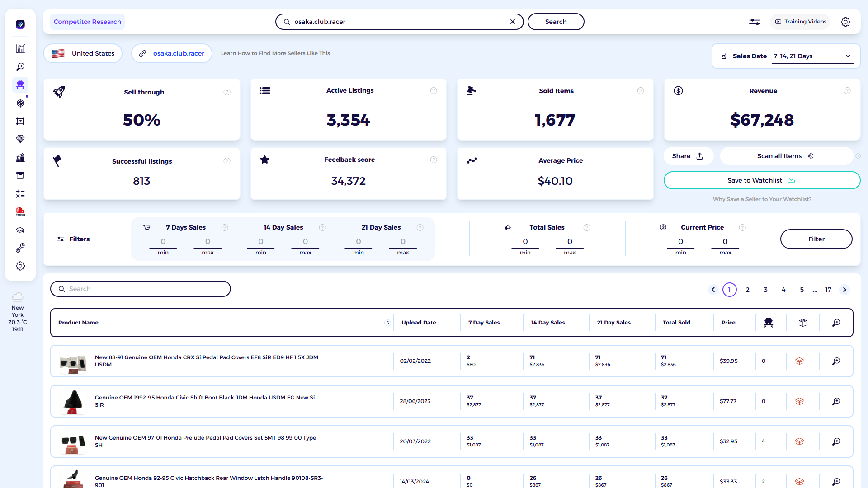Click Sell through help question mark

227,92
